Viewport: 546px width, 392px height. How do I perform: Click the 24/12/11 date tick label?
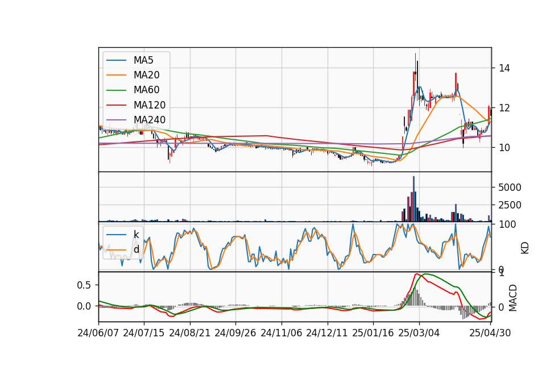click(x=327, y=333)
